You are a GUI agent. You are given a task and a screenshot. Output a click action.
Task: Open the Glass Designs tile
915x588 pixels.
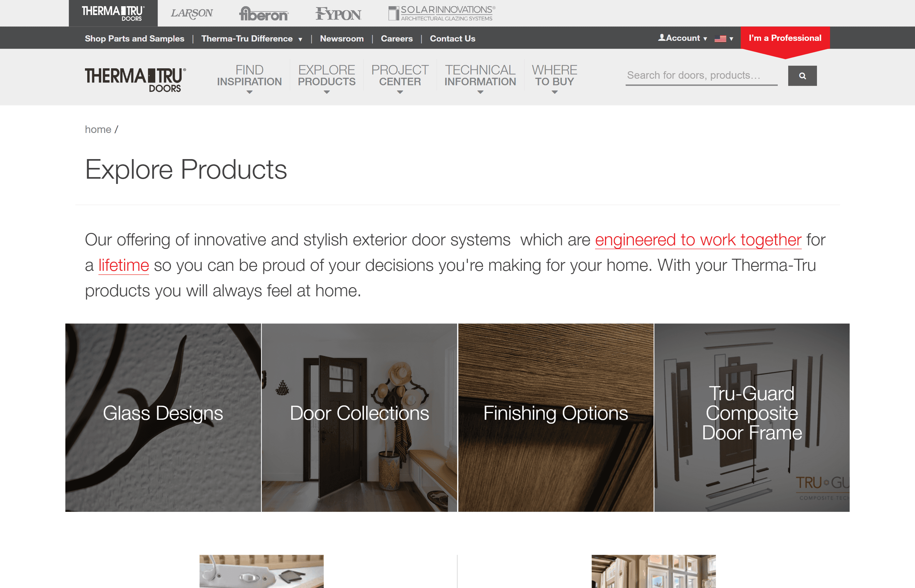pyautogui.click(x=163, y=417)
